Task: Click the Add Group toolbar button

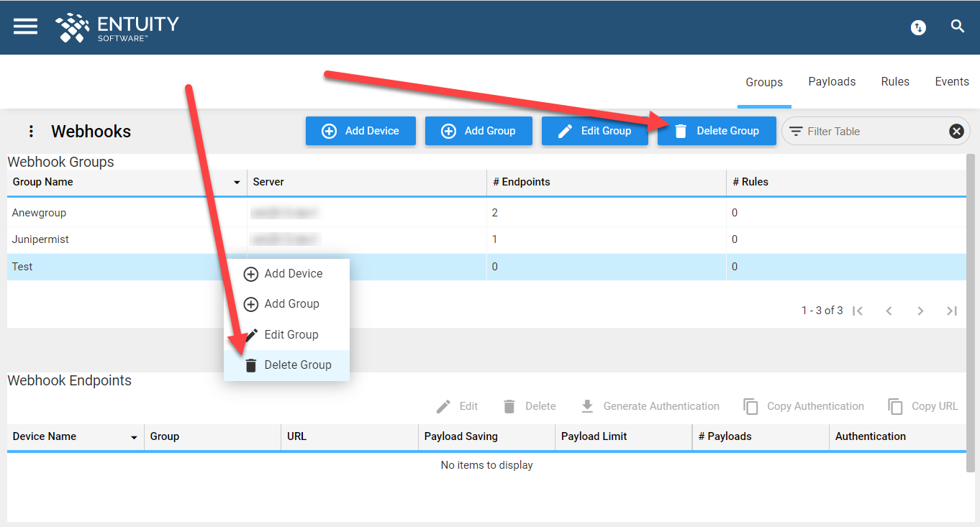Action: (x=478, y=131)
